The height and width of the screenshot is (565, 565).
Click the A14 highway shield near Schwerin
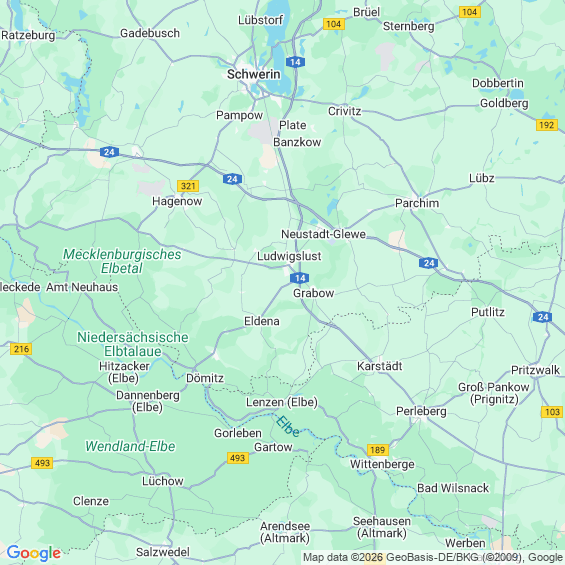[295, 62]
